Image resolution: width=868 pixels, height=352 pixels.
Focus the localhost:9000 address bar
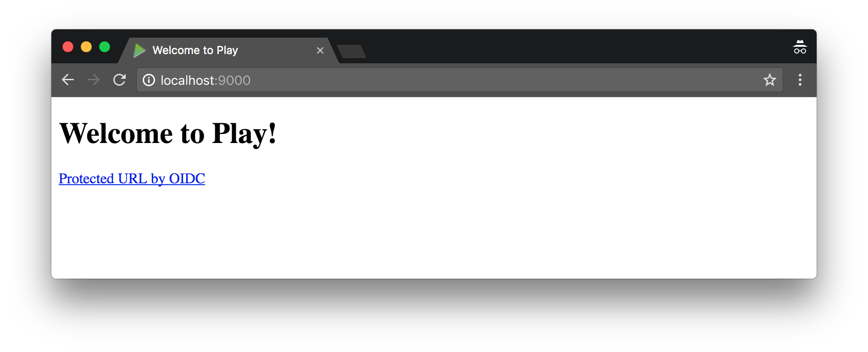pos(459,80)
